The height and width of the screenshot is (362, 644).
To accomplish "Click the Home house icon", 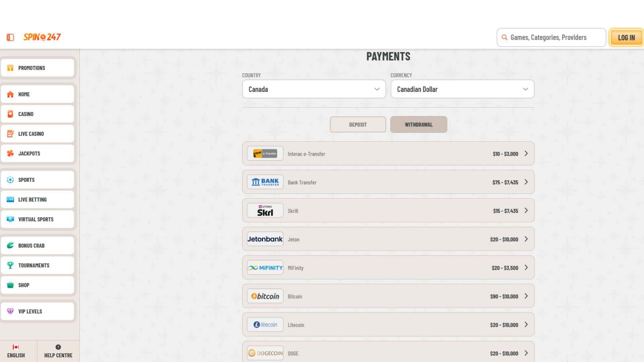I will coord(10,95).
